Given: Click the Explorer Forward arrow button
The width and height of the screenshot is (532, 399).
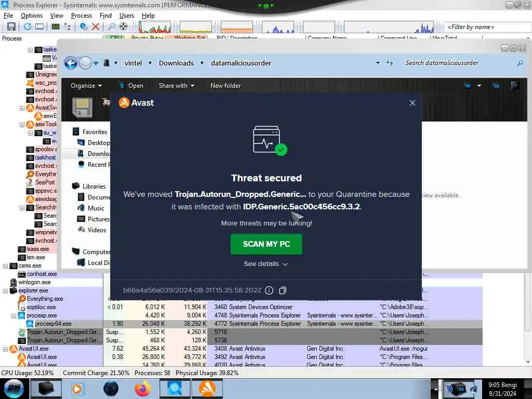Looking at the screenshot, I should pyautogui.click(x=85, y=63).
